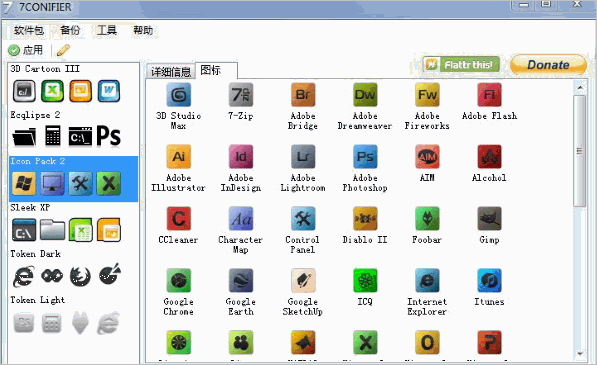Select the Internet Explorer icon in grid
Viewport: 597px width, 365px height.
tap(427, 281)
